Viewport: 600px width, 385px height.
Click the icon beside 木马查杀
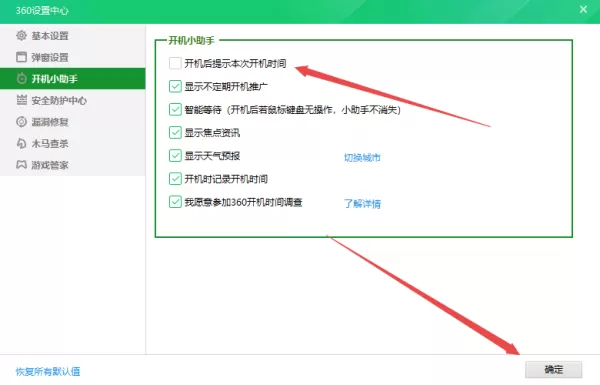pos(21,143)
